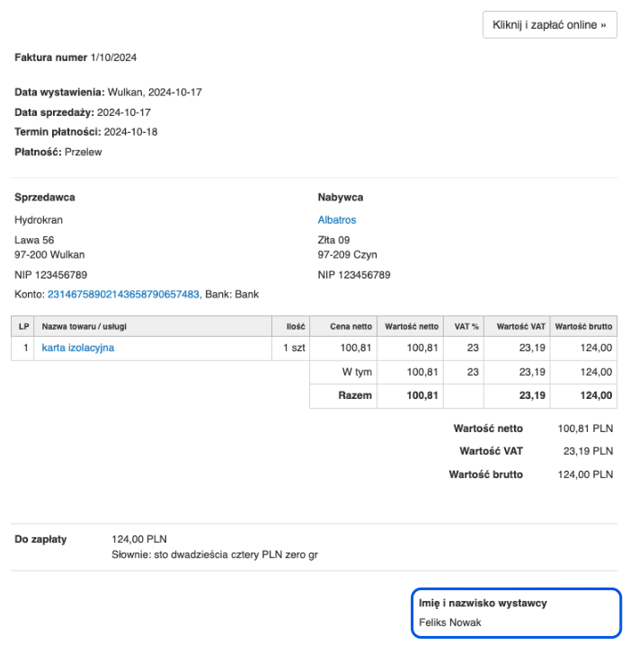Click the 'VAT %' column header

[x=464, y=327]
